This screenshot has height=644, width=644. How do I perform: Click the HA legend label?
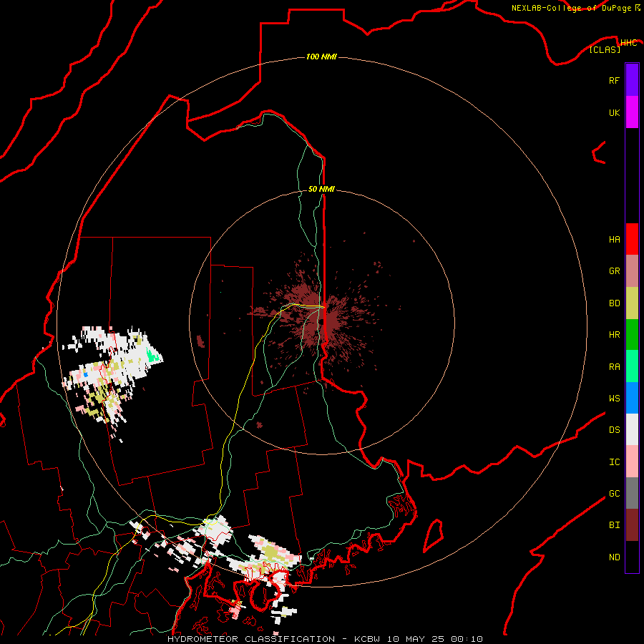[x=614, y=240]
